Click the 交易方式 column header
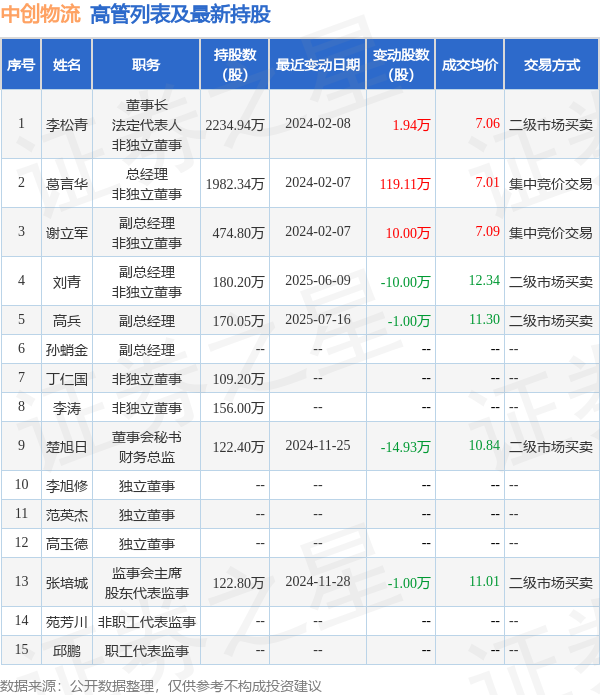 point(552,65)
